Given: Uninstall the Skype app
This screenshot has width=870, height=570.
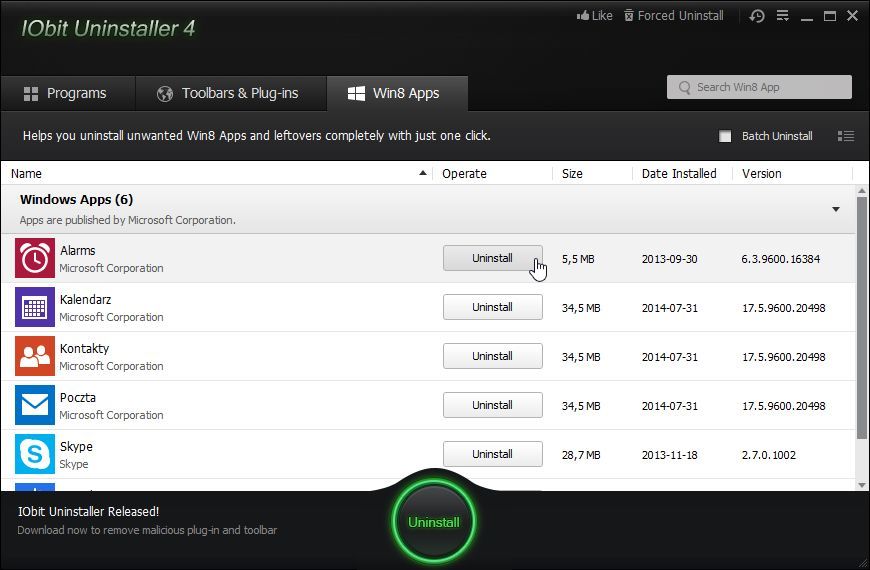Looking at the screenshot, I should coord(493,454).
